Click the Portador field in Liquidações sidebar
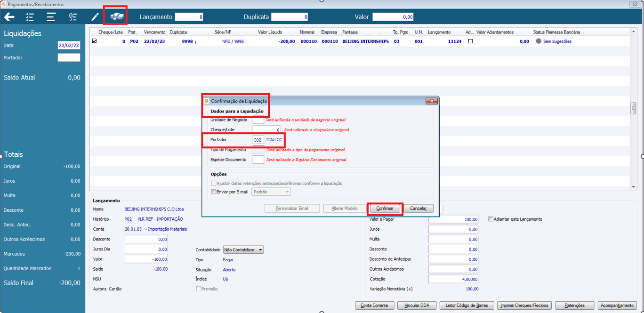This screenshot has width=644, height=313. pyautogui.click(x=69, y=57)
